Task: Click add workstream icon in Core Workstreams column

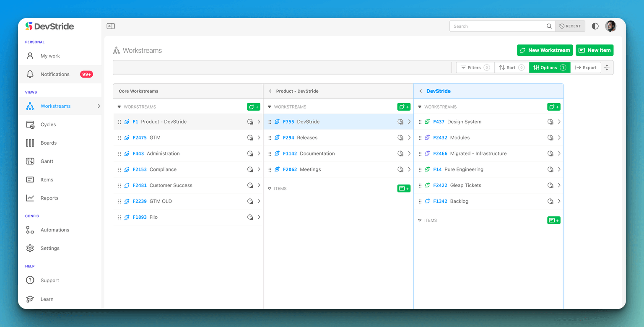Action: pos(253,107)
